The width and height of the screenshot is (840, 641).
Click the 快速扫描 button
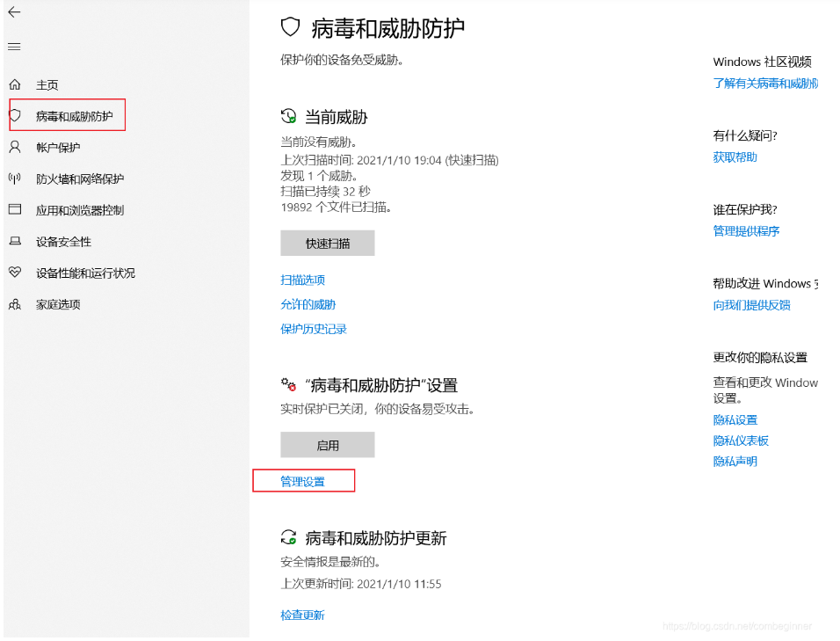click(328, 244)
